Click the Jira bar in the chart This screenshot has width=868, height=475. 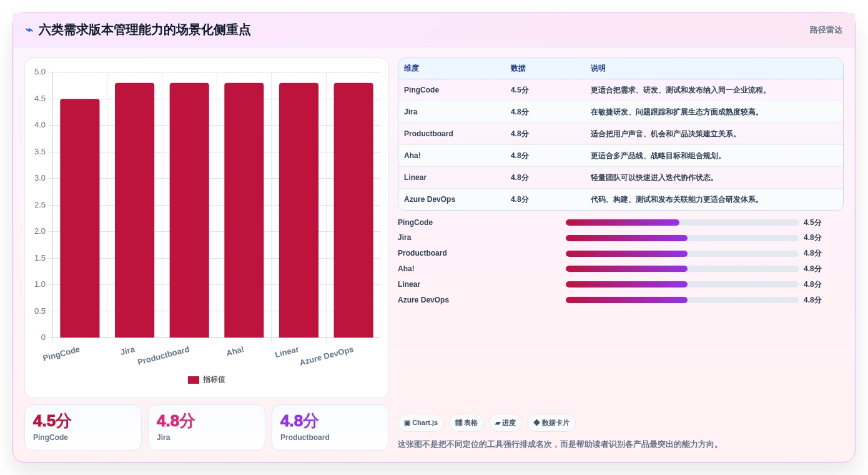click(x=134, y=210)
